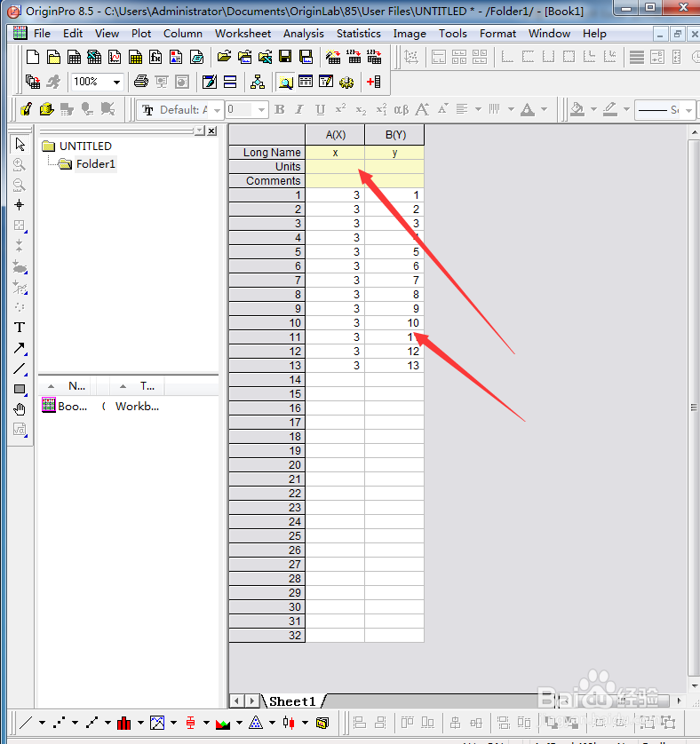Create a new layout page icon

176,58
